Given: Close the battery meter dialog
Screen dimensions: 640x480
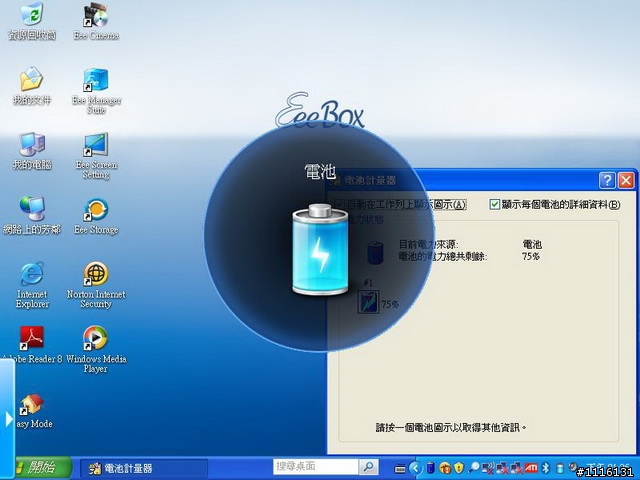Looking at the screenshot, I should tap(626, 180).
